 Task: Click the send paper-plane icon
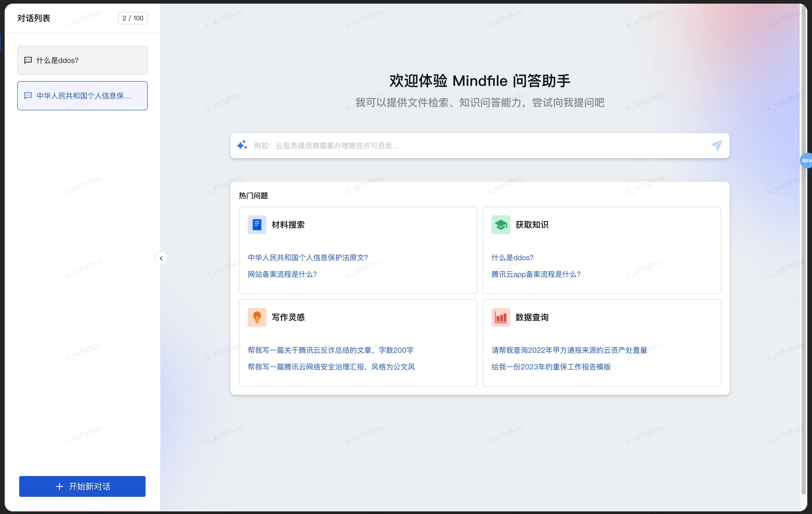(x=716, y=145)
